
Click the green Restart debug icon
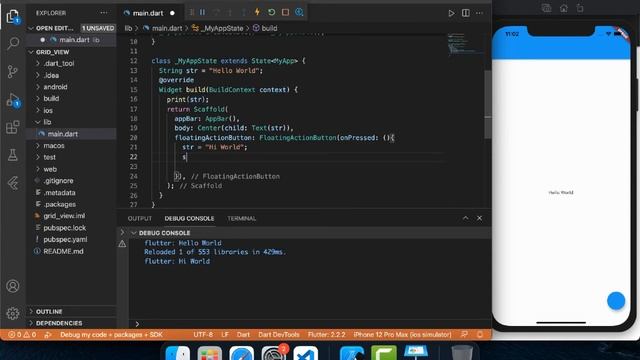(x=271, y=12)
